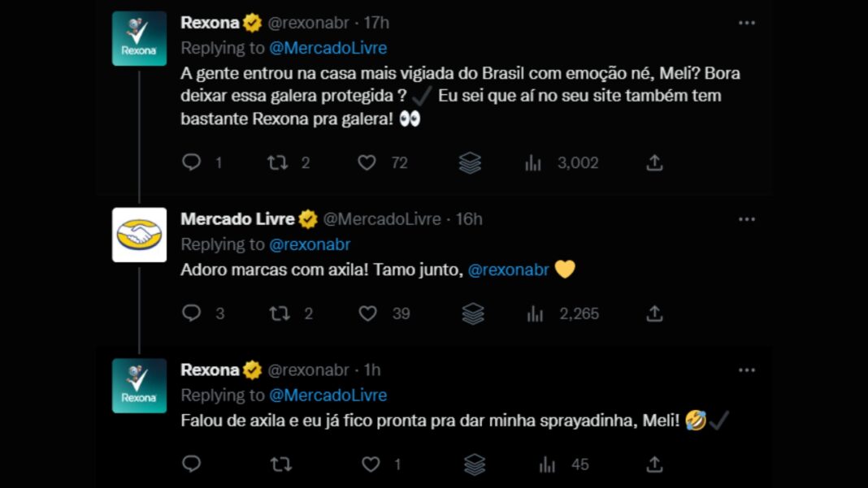Like the Mercado Livre tweet with 39 likes
Viewport: 868px width, 488px height.
point(367,313)
